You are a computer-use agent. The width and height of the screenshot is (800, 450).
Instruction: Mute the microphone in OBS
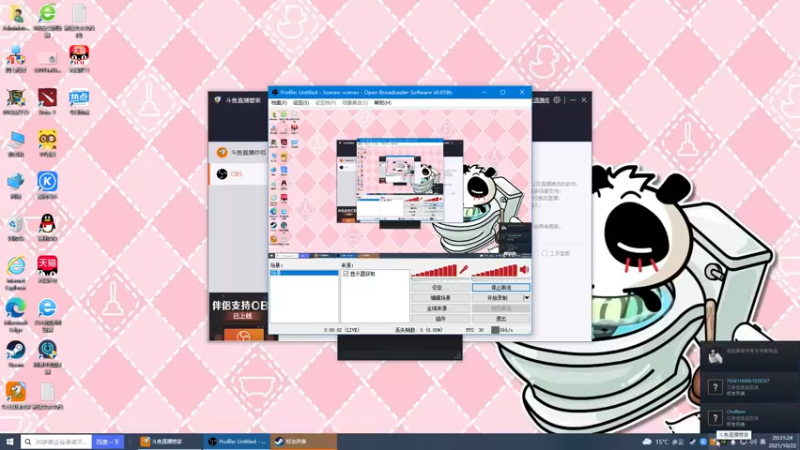[464, 270]
